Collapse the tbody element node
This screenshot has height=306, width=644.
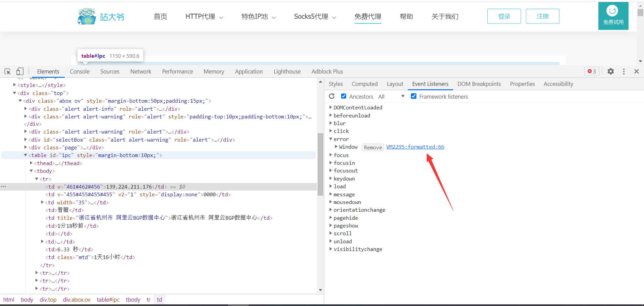click(31, 171)
